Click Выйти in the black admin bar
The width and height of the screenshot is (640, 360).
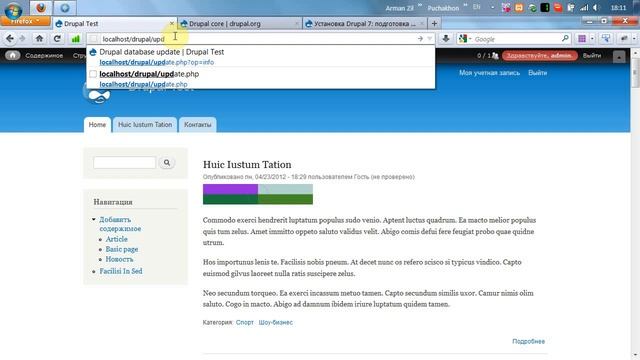(x=592, y=56)
